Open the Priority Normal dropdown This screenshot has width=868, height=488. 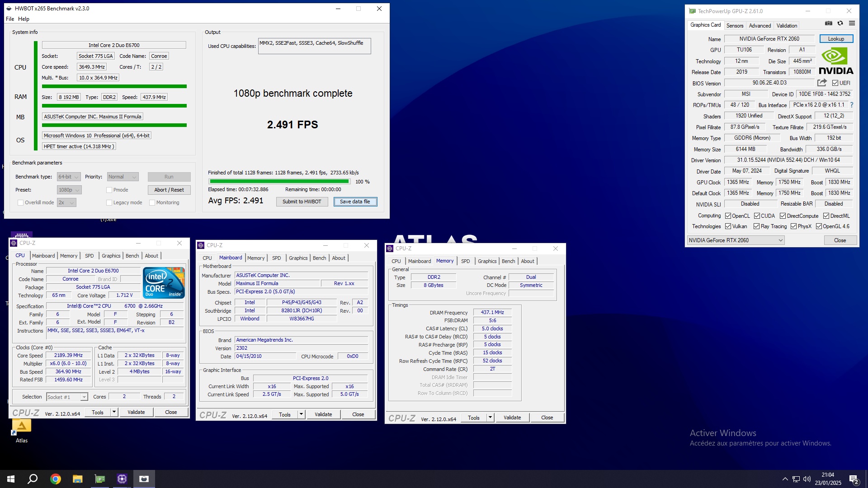(x=123, y=177)
